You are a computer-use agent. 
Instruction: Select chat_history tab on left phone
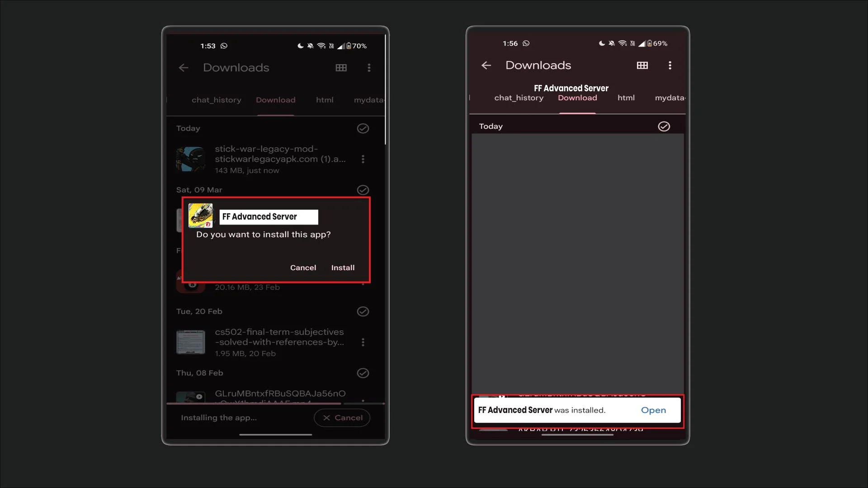(216, 100)
